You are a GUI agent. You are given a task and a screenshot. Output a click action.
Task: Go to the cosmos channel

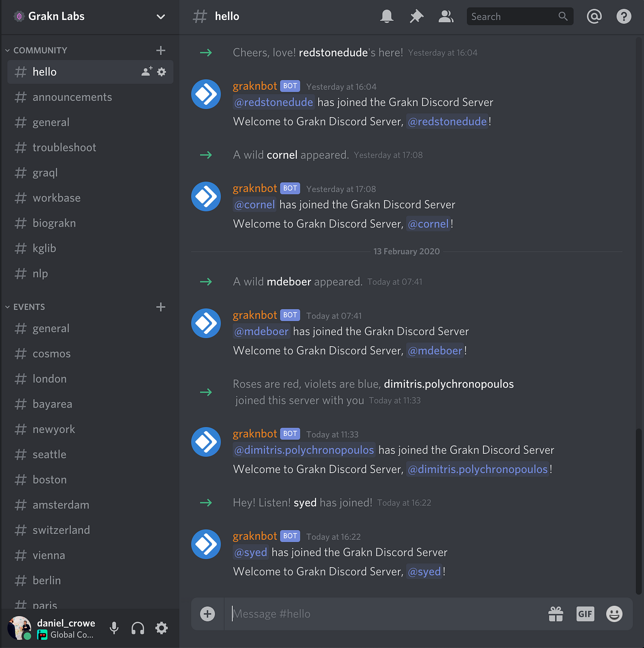point(90,354)
